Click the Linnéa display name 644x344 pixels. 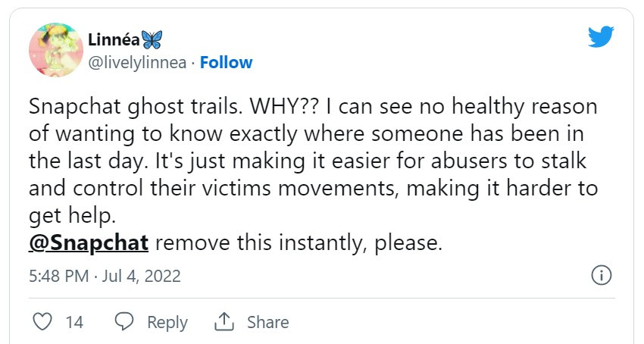[x=113, y=40]
